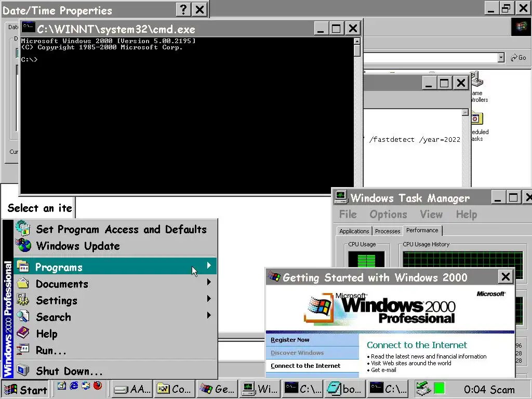The image size is (532, 399).
Task: Click the Windows logo throbber in Explorer
Action: tap(521, 27)
